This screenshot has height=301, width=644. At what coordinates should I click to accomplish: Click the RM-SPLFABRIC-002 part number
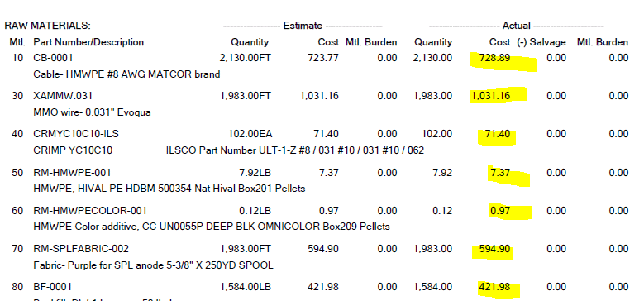(x=81, y=249)
